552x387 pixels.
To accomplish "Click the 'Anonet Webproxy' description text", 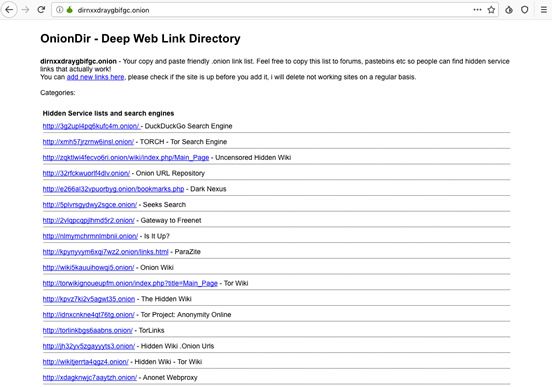I will [170, 377].
